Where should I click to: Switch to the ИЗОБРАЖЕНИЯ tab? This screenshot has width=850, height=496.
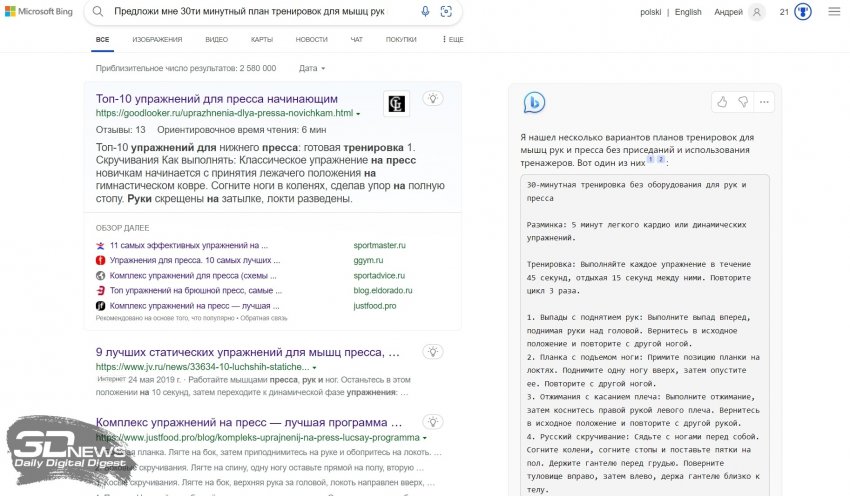[x=157, y=40]
